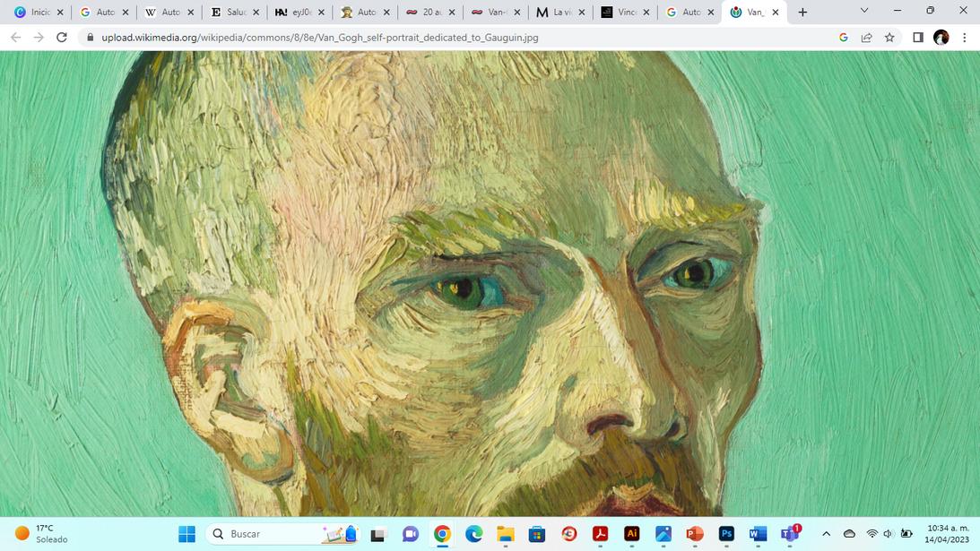
Task: Close the 'Vince' tab
Action: coord(646,12)
